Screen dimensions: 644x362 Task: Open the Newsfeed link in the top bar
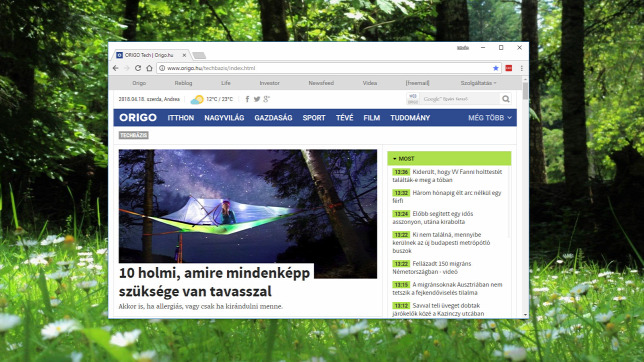pos(321,83)
